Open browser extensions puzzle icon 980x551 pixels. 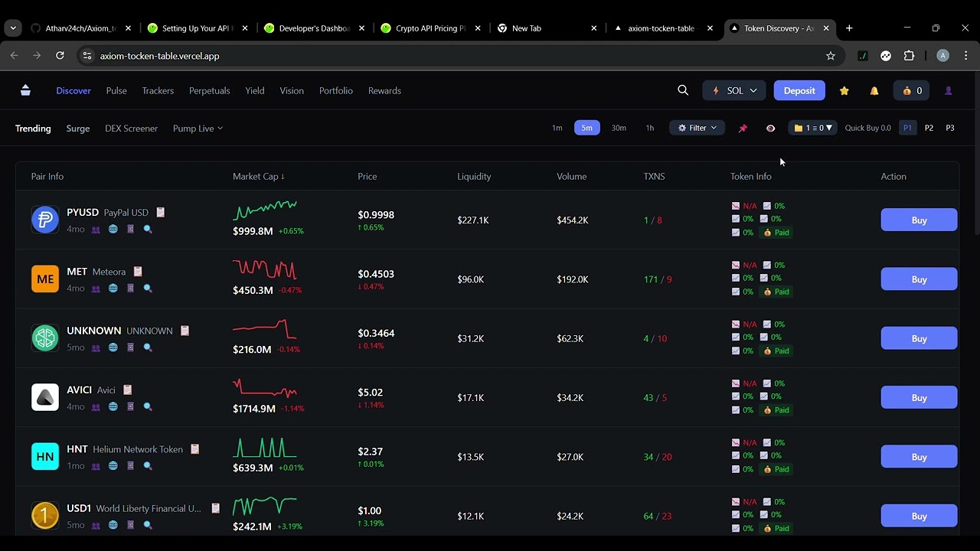point(909,56)
